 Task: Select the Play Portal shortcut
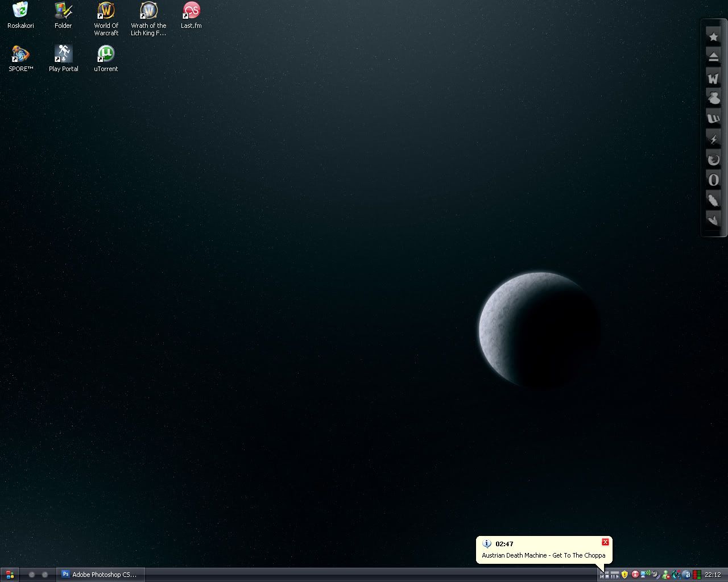[63, 54]
